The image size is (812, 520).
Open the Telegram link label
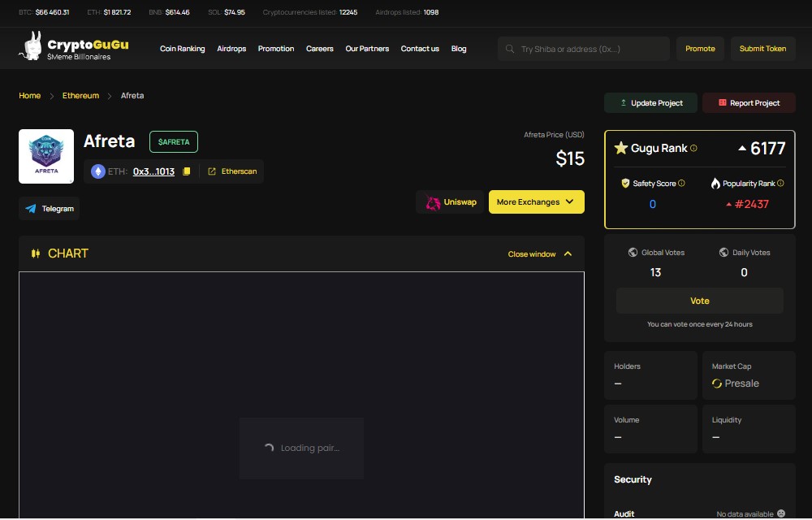point(58,209)
